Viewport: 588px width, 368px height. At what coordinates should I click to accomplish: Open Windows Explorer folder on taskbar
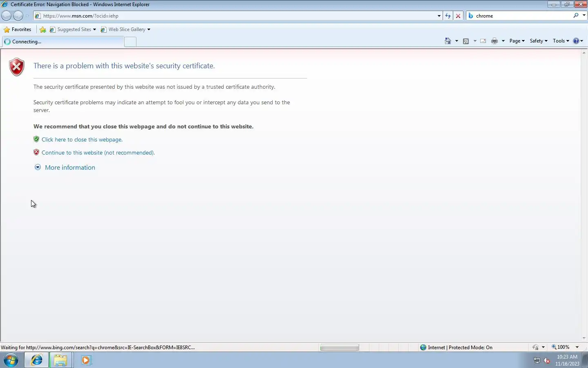(60, 360)
